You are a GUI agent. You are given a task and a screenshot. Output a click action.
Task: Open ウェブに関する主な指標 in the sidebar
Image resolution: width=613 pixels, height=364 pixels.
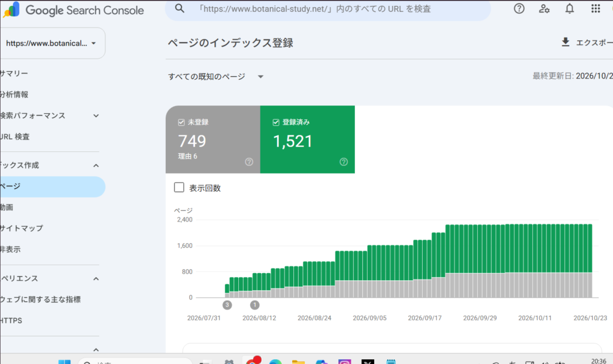click(40, 299)
